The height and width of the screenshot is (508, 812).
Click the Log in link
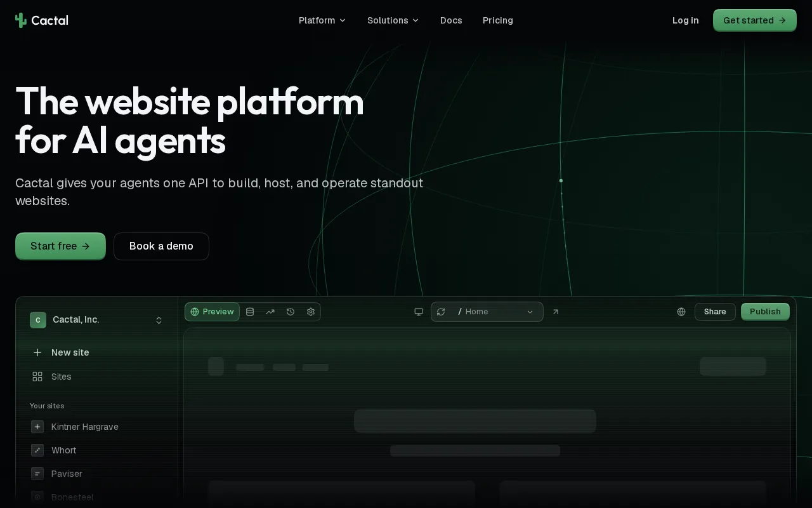pos(686,20)
